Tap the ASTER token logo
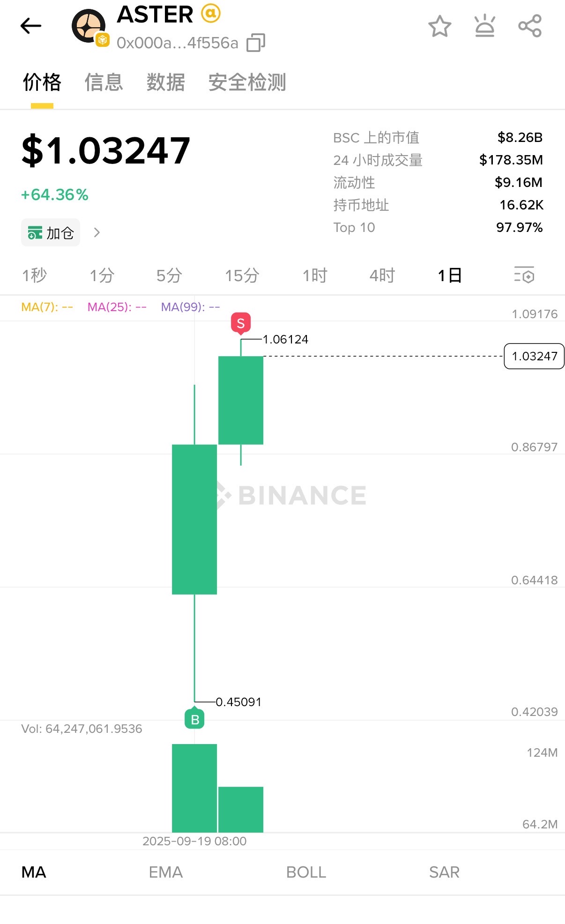The width and height of the screenshot is (565, 924). [x=89, y=26]
